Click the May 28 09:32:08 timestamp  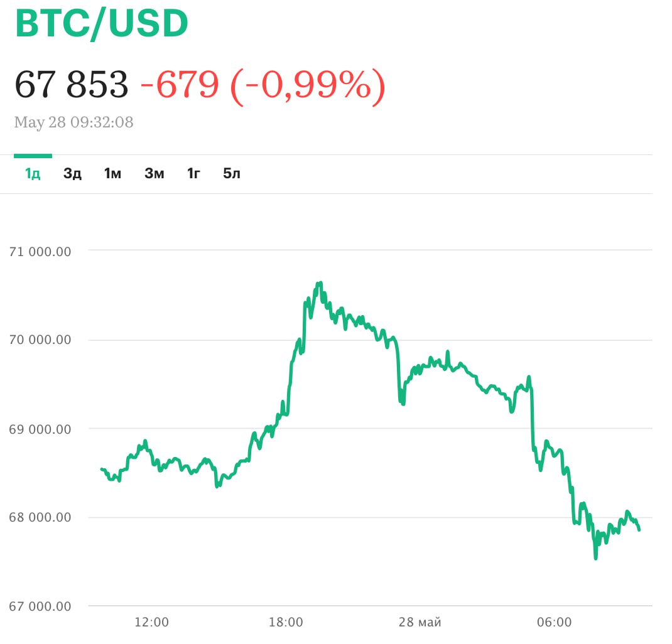pos(73,122)
